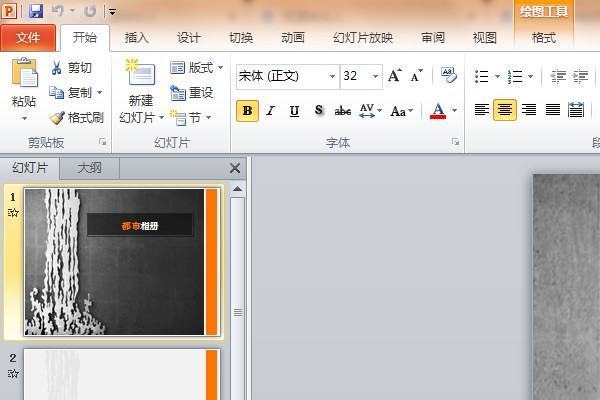Click the Save icon in quick access toolbar

[36, 11]
